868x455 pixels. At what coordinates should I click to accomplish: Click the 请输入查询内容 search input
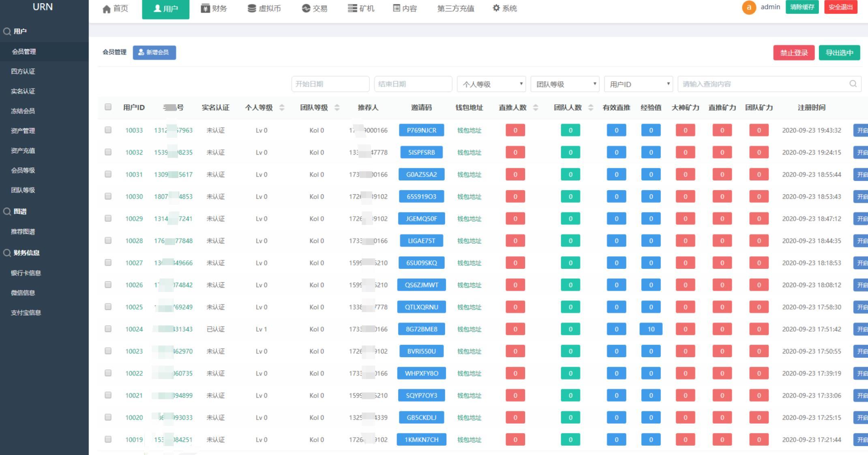769,84
